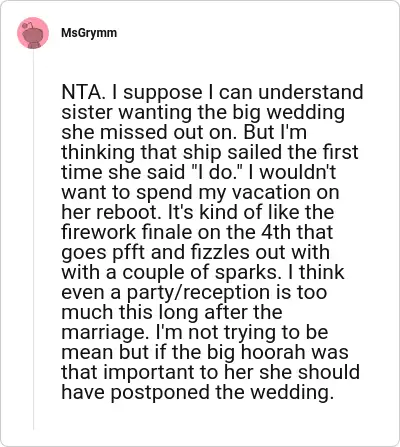Open MsGrymm's pink Reddit avatar
The width and height of the screenshot is (400, 447).
coord(33,33)
